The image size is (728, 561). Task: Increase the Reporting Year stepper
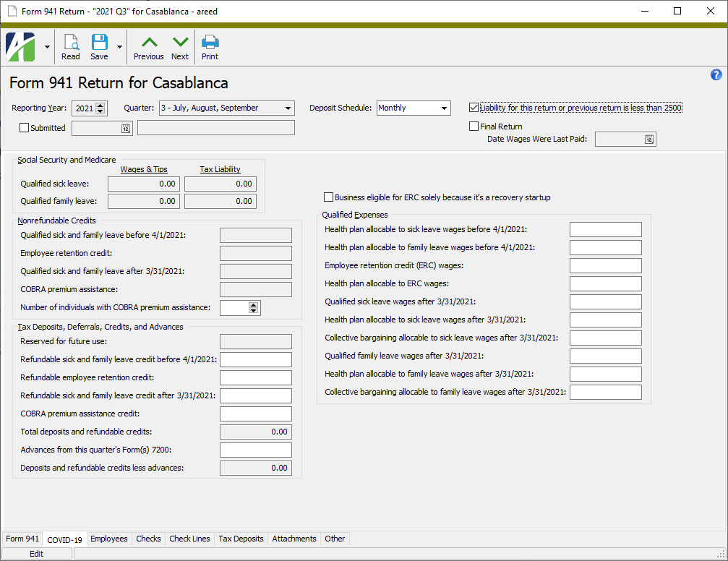point(100,106)
